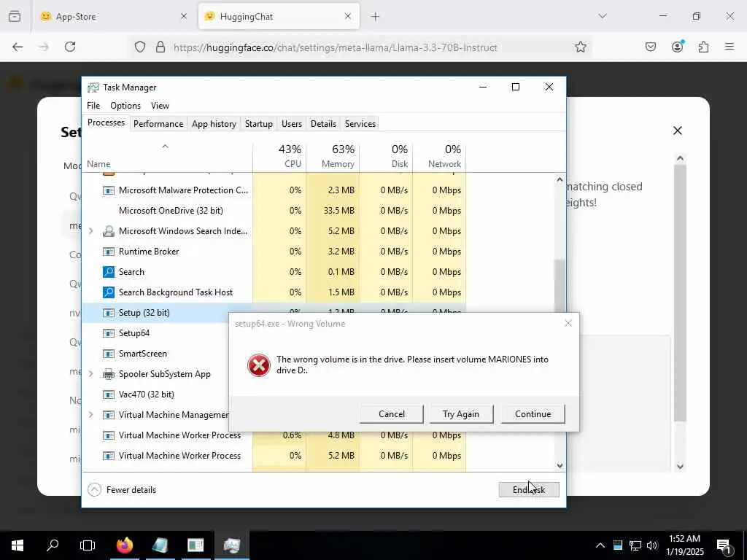This screenshot has width=747, height=560.
Task: Click the Setup64 process icon
Action: click(109, 333)
